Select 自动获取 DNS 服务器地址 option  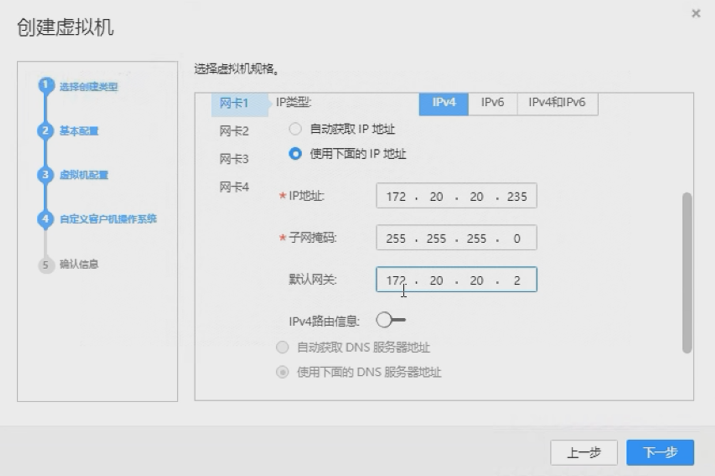click(282, 347)
